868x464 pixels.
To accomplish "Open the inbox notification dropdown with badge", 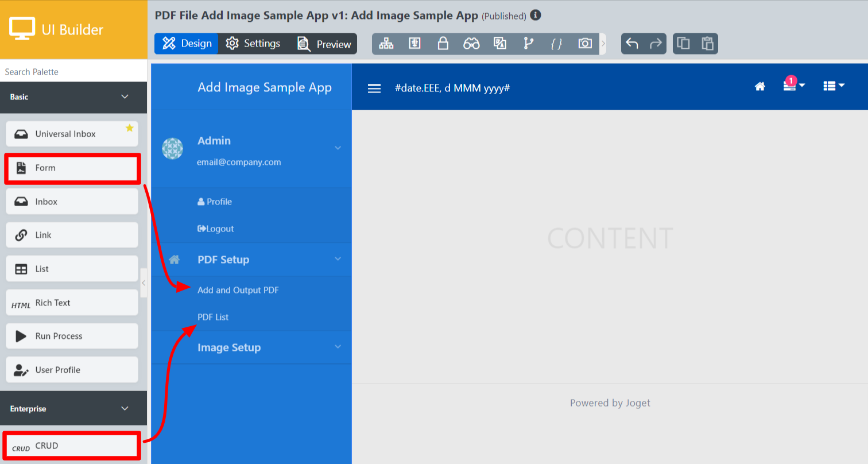I will tap(794, 86).
